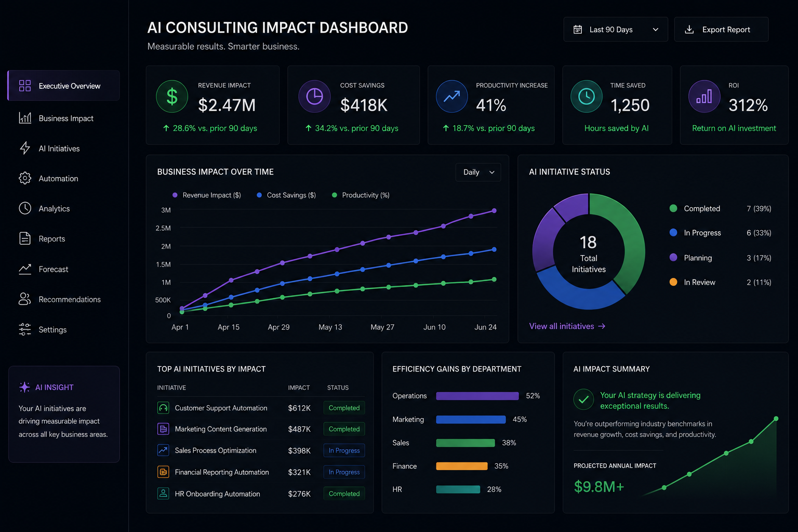
Task: Click the Time Saved clock icon
Action: [587, 96]
